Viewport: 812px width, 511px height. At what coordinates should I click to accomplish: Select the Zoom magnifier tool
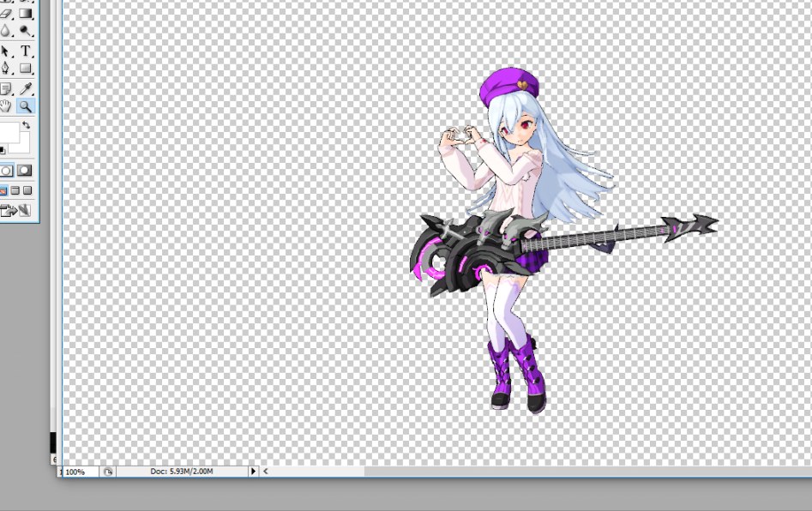pos(26,106)
